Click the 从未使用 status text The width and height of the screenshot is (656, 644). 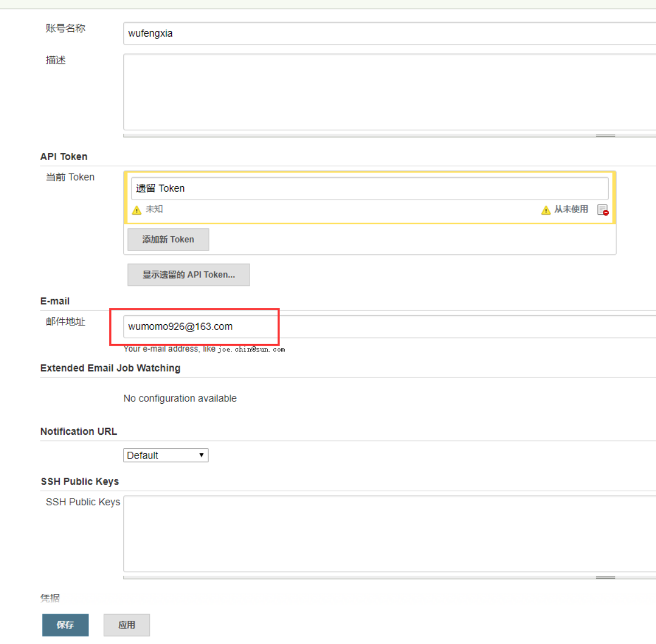(571, 209)
